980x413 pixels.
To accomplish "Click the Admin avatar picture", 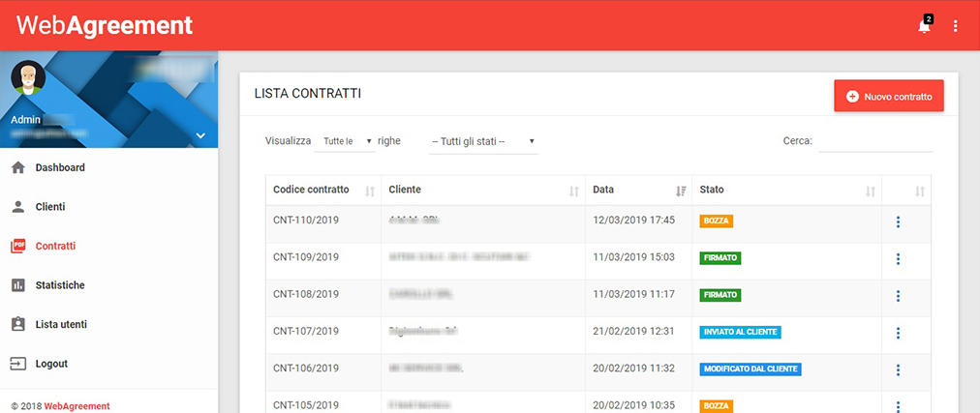I will (x=28, y=81).
